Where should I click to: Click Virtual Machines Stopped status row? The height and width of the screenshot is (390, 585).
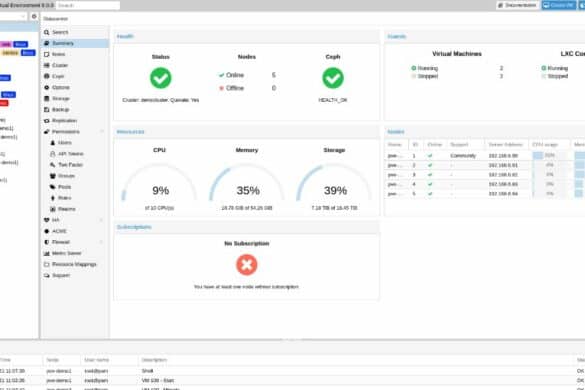pyautogui.click(x=457, y=76)
